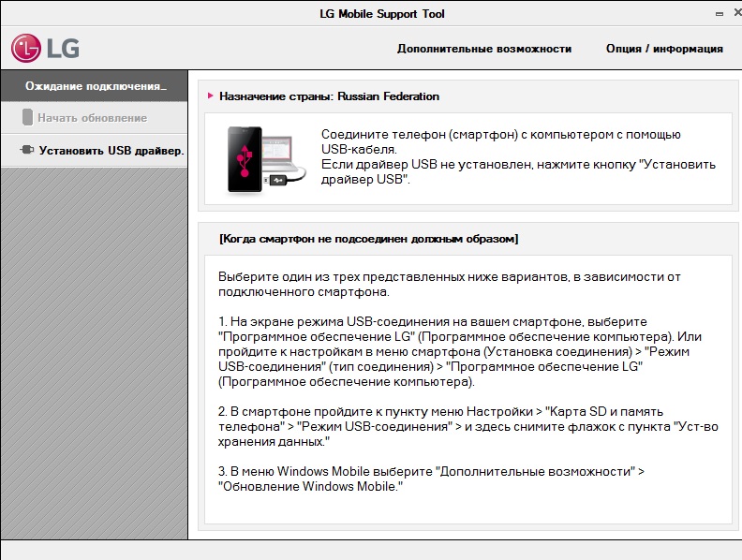Click the Начать обновление button
Viewport: 742px width, 560px height.
pyautogui.click(x=95, y=118)
